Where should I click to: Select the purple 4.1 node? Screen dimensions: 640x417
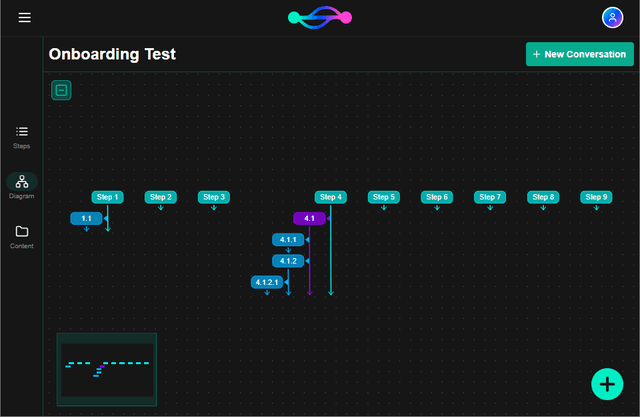pyautogui.click(x=309, y=218)
